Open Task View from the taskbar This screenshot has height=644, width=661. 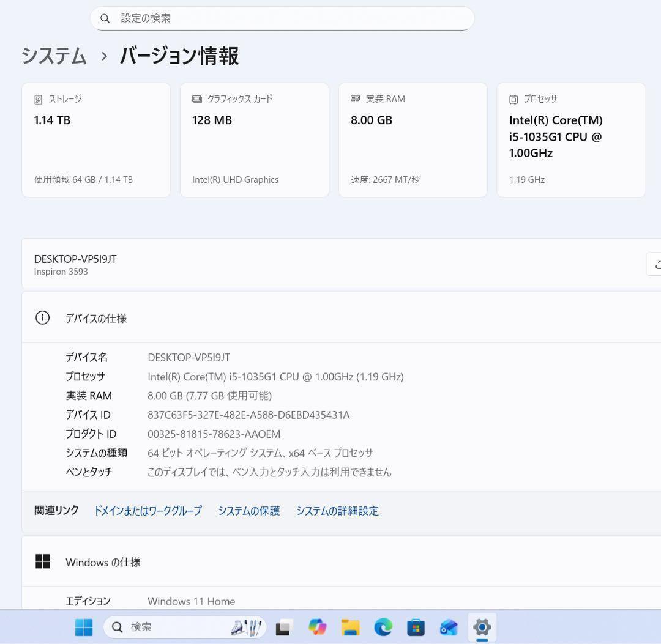[284, 627]
